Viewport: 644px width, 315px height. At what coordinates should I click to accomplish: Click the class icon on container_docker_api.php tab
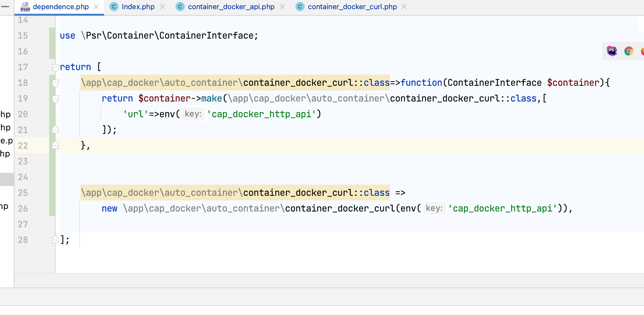[x=180, y=7]
